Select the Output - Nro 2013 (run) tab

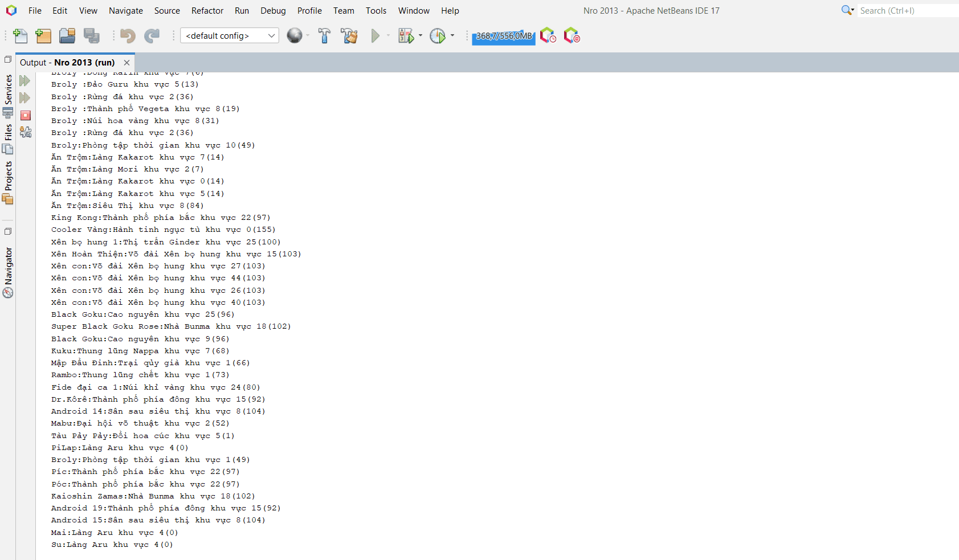point(67,63)
